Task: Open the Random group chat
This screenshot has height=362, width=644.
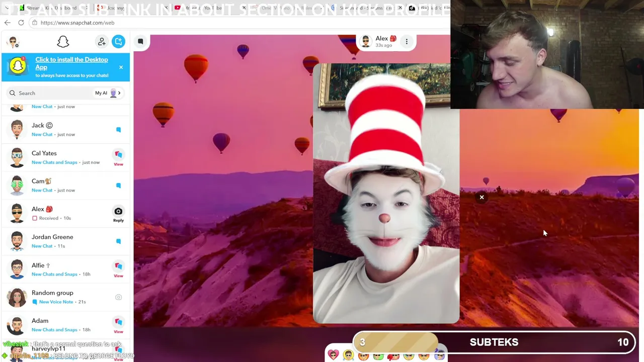Action: pyautogui.click(x=65, y=297)
